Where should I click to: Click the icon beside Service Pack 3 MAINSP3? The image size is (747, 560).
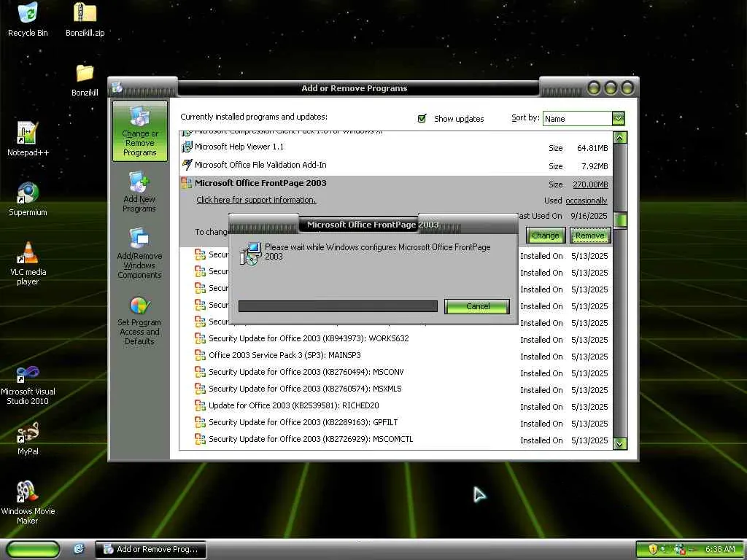tap(200, 355)
